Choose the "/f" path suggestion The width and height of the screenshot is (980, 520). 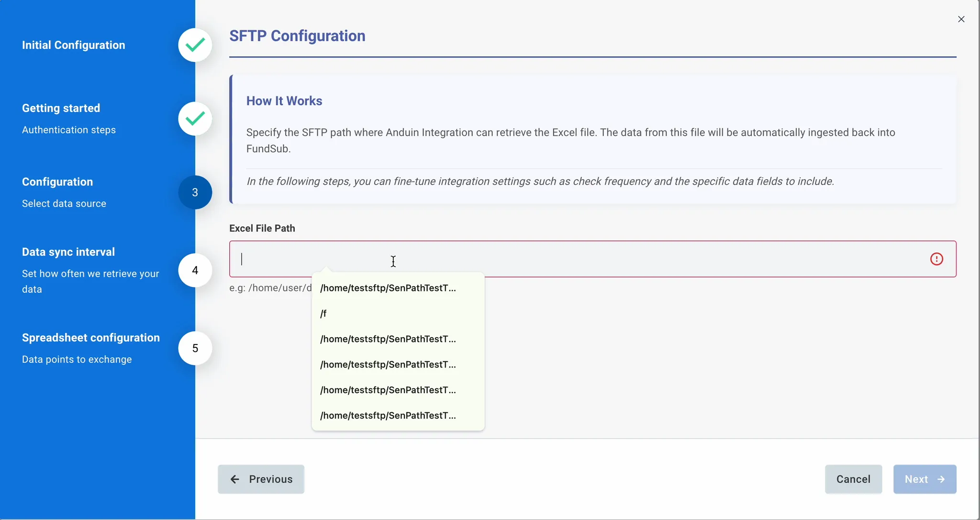point(324,314)
